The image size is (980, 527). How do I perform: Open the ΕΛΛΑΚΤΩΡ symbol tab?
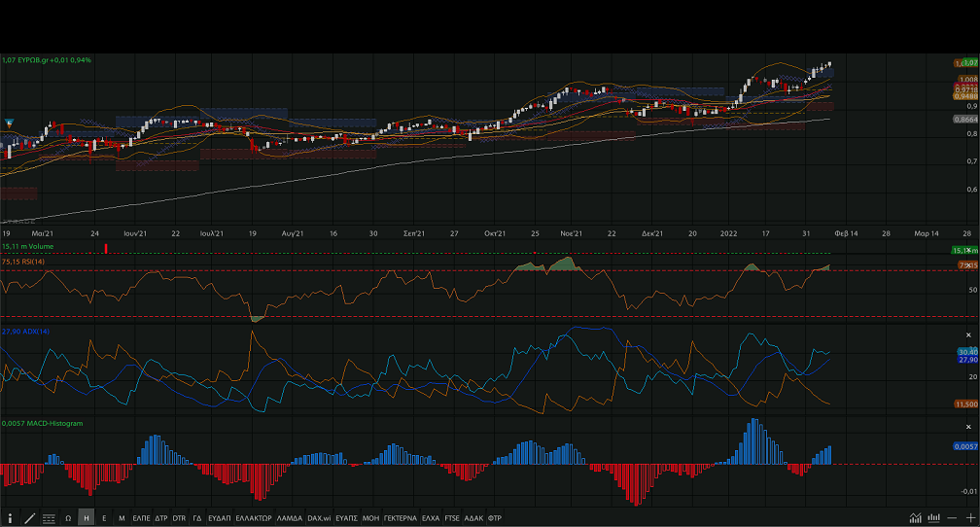[x=253, y=518]
